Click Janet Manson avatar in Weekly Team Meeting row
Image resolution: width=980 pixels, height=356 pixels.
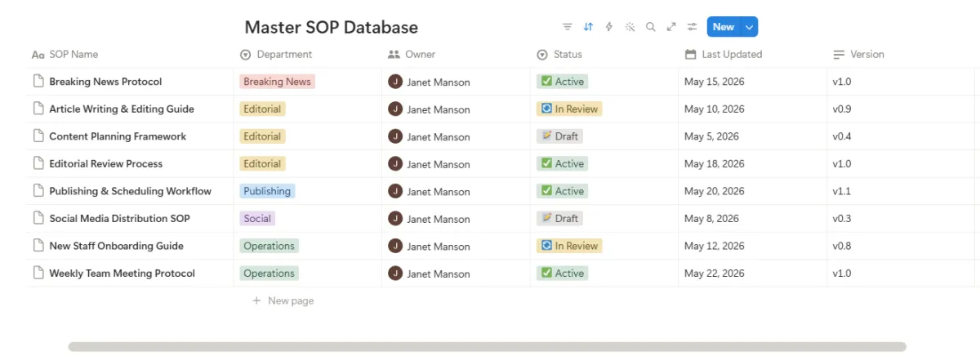click(395, 273)
